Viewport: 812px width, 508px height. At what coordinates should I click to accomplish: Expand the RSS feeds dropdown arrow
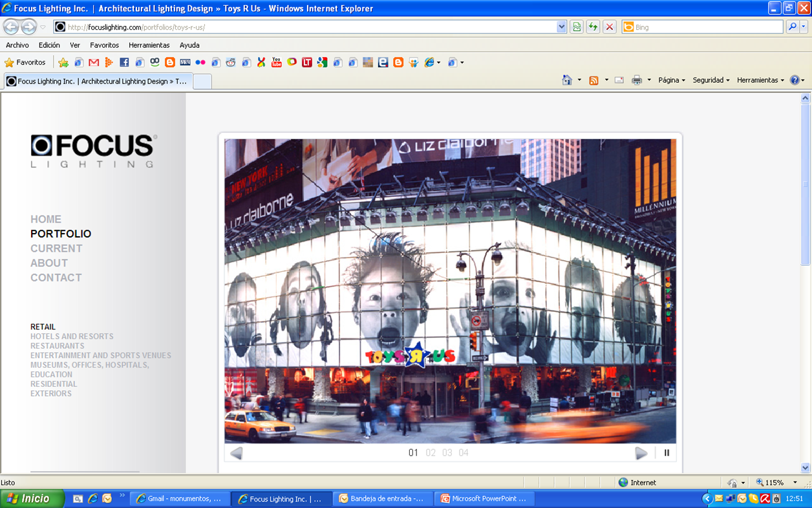point(606,80)
